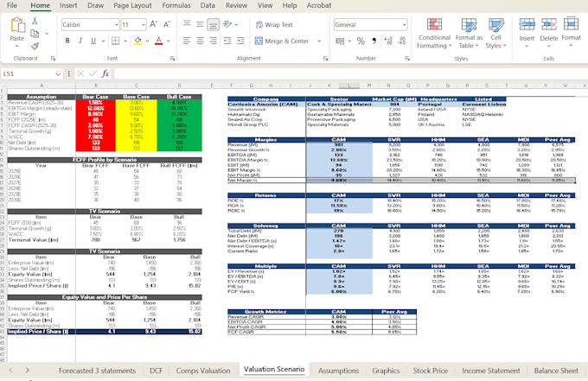Increase font size with larger A
The height and width of the screenshot is (381, 588).
(x=153, y=25)
